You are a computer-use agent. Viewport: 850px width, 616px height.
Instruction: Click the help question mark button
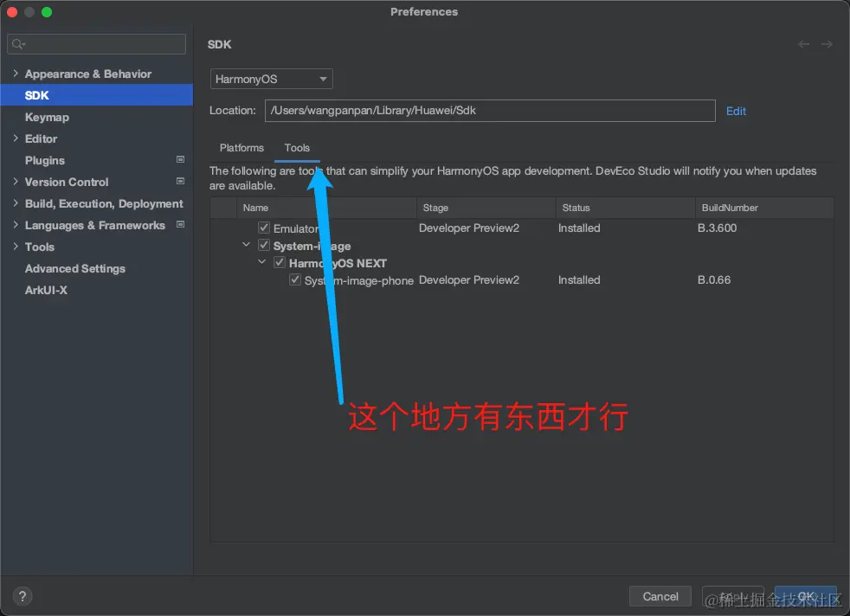click(23, 596)
